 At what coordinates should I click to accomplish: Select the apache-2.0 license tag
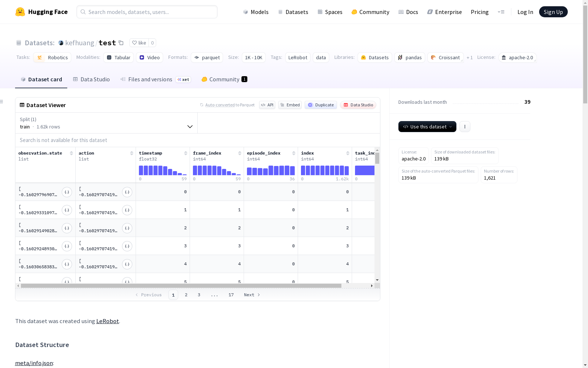(517, 57)
